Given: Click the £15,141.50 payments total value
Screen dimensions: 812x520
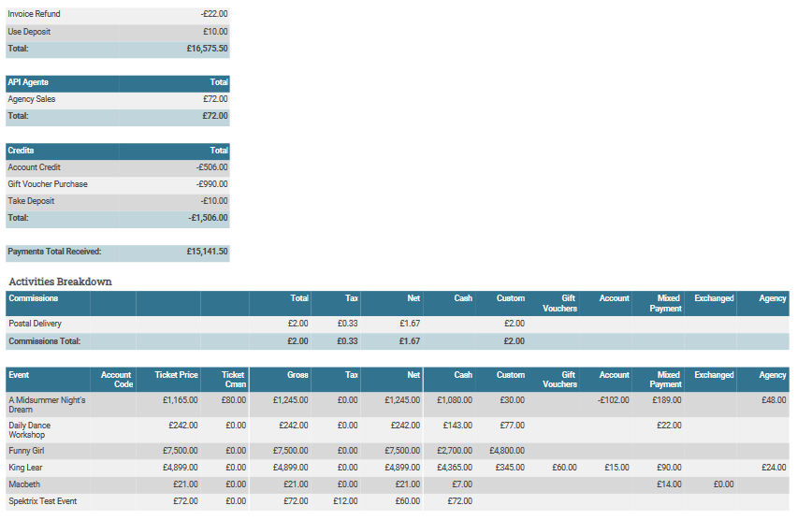Looking at the screenshot, I should [207, 252].
